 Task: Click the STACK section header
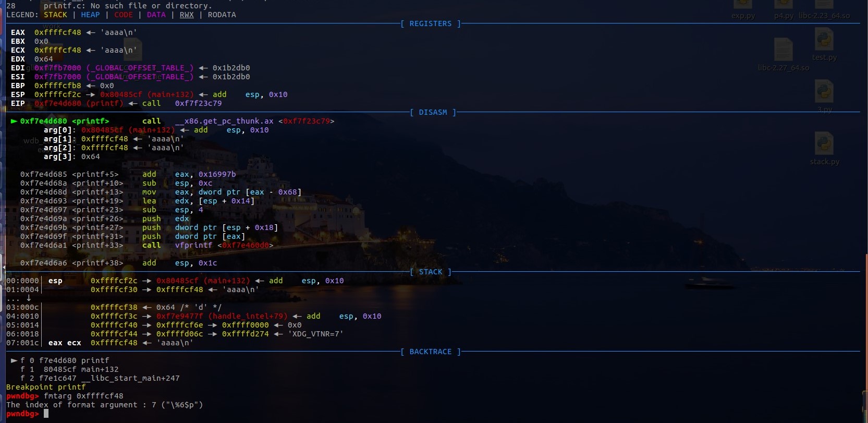[x=430, y=272]
